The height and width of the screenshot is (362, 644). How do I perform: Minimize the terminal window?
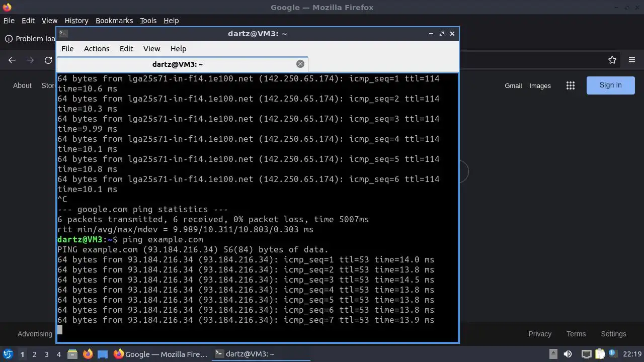coord(431,34)
